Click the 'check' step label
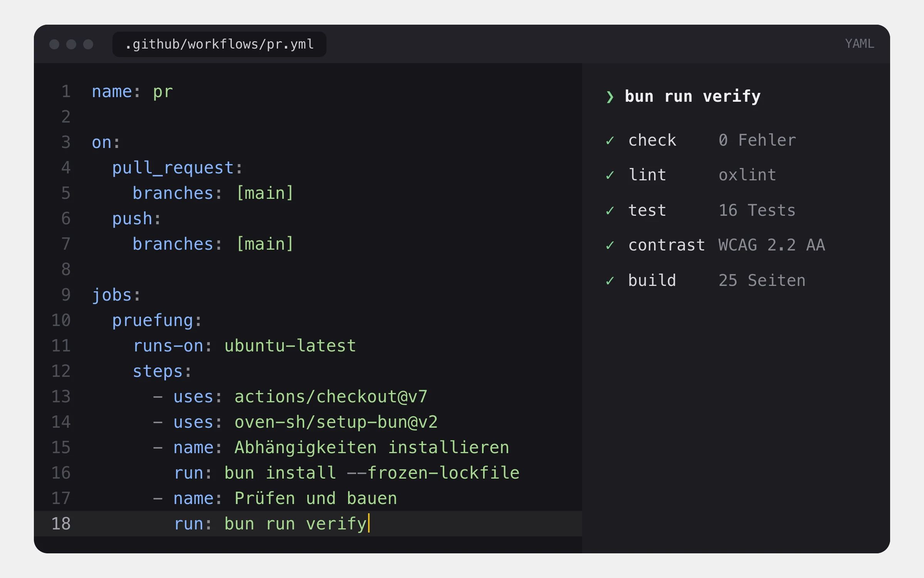 pos(652,140)
